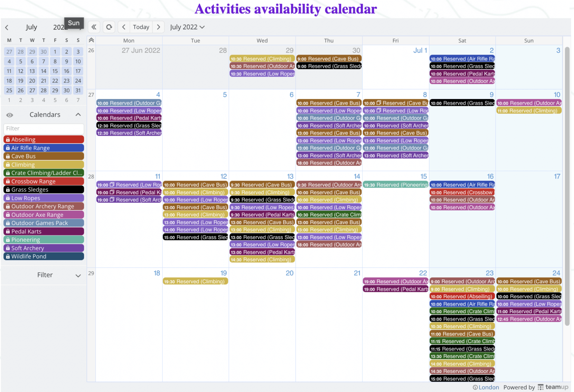574x392 pixels.
Task: Open the 18:00 Outdoor Archery event on Thursday 7
Action: [x=329, y=163]
